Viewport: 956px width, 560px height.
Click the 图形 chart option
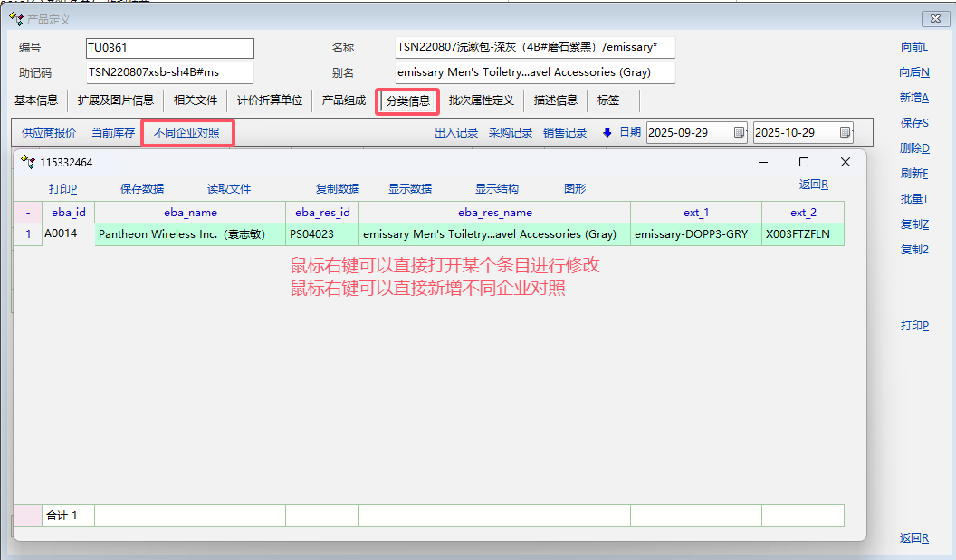coord(575,189)
